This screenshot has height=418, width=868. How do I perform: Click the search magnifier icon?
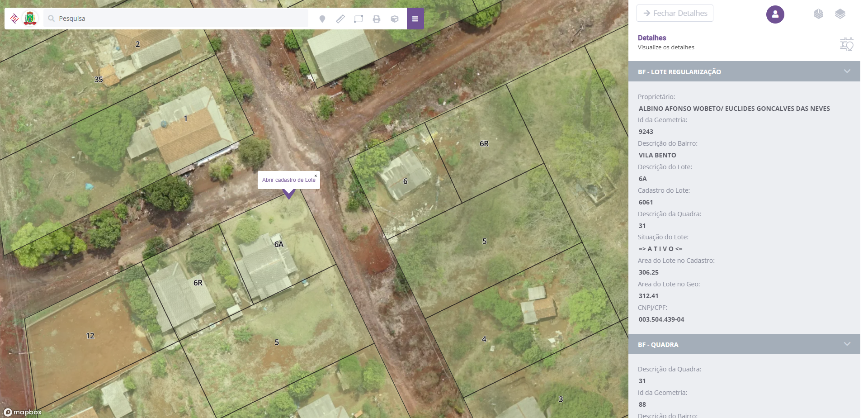coord(52,19)
